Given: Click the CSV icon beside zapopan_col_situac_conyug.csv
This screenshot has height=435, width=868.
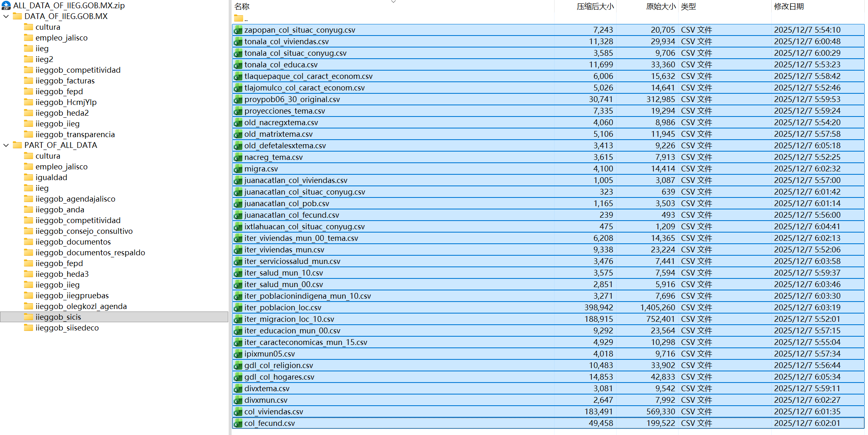Looking at the screenshot, I should click(238, 30).
